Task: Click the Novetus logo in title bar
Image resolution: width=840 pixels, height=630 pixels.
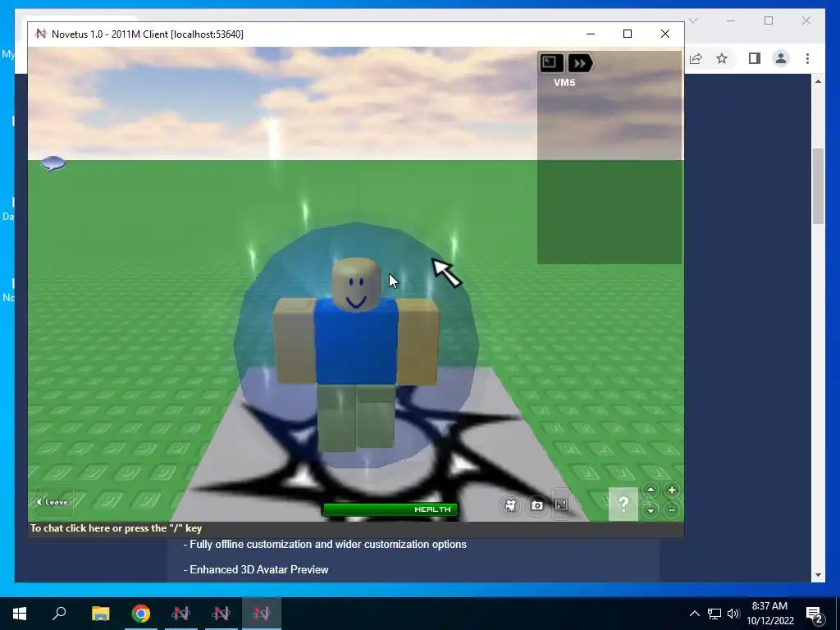Action: tap(41, 34)
